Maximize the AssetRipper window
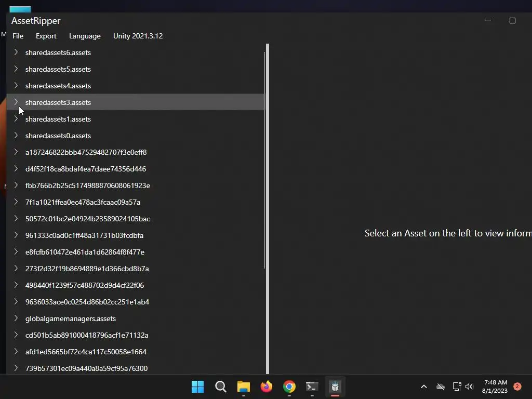The height and width of the screenshot is (399, 532). pyautogui.click(x=512, y=21)
